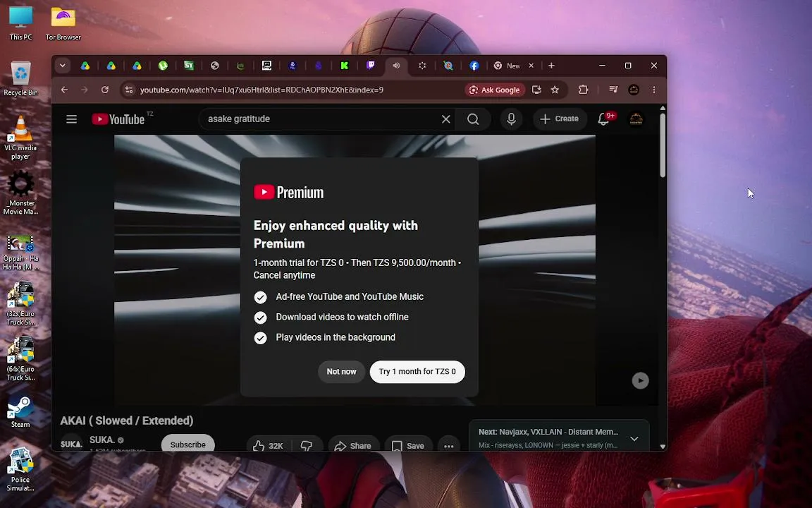The image size is (812, 508).
Task: Open the Chrome profile avatar
Action: pyautogui.click(x=634, y=90)
